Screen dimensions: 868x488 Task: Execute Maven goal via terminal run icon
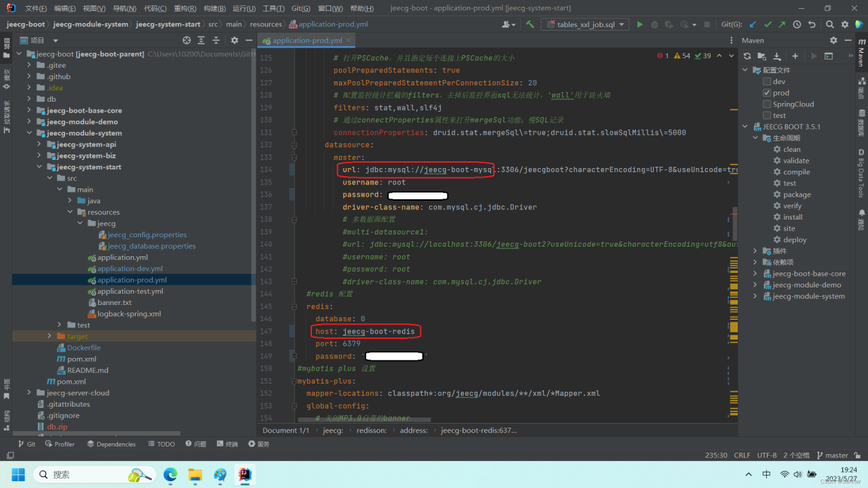(x=829, y=56)
